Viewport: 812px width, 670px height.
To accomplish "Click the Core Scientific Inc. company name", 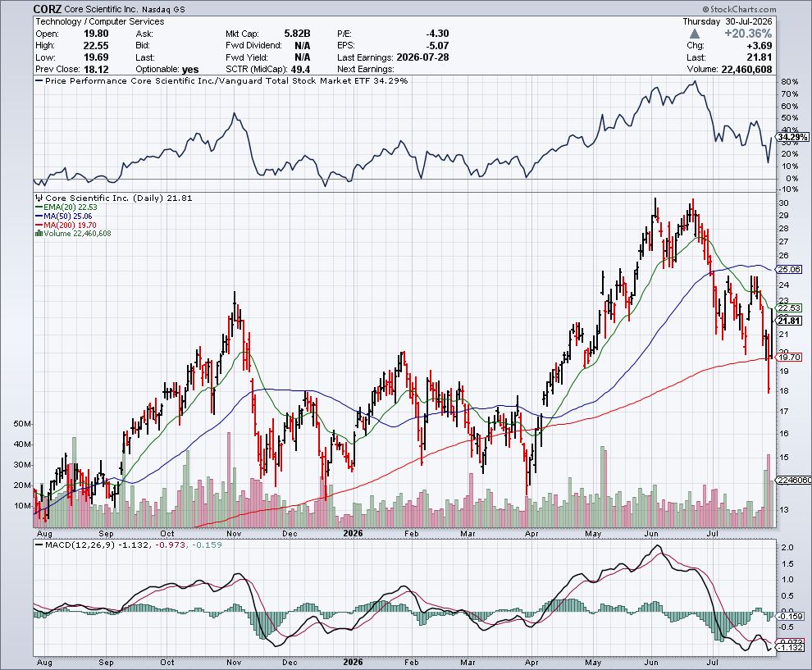I will [102, 10].
